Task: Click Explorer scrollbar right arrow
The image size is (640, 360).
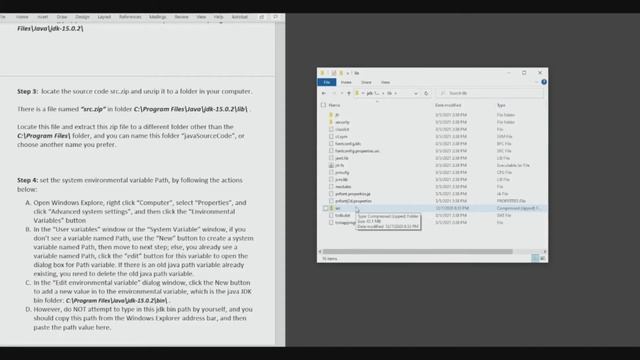Action: [x=545, y=251]
